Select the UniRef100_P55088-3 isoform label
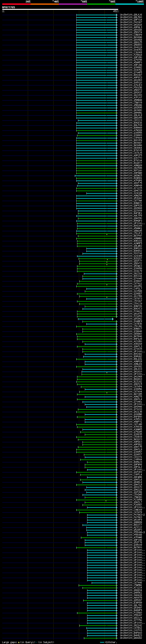Viewport: 146px width, 644px height. coord(132,533)
